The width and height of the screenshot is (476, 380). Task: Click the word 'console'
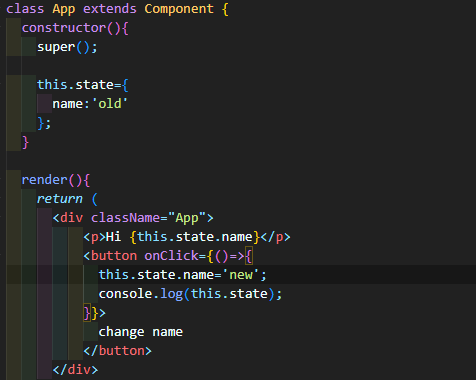pos(125,294)
